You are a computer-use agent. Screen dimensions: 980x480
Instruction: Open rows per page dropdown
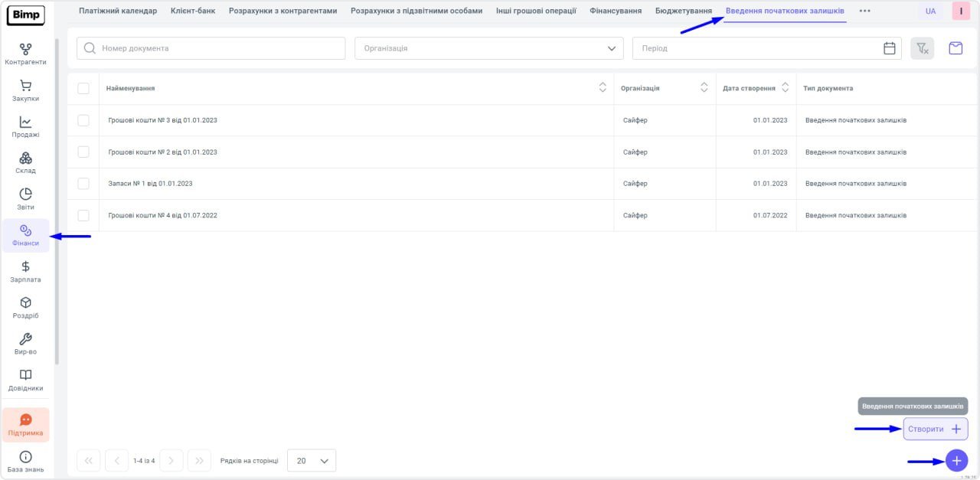[x=312, y=461]
